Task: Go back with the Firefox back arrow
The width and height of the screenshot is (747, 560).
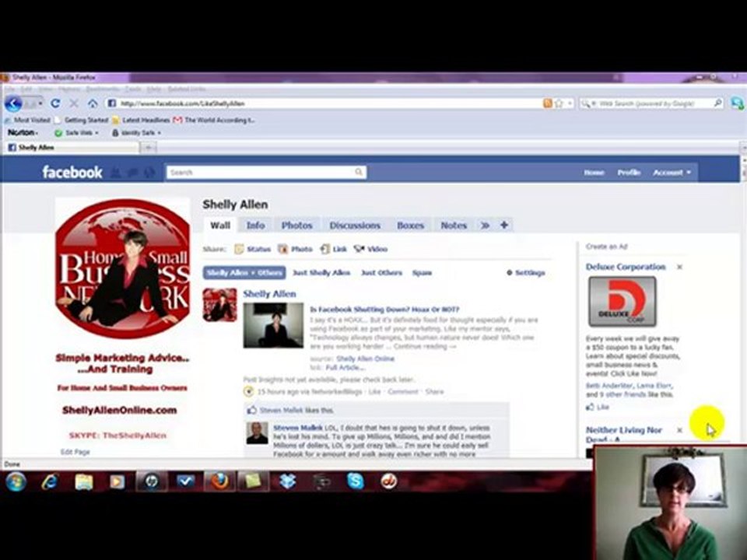Action: (13, 103)
